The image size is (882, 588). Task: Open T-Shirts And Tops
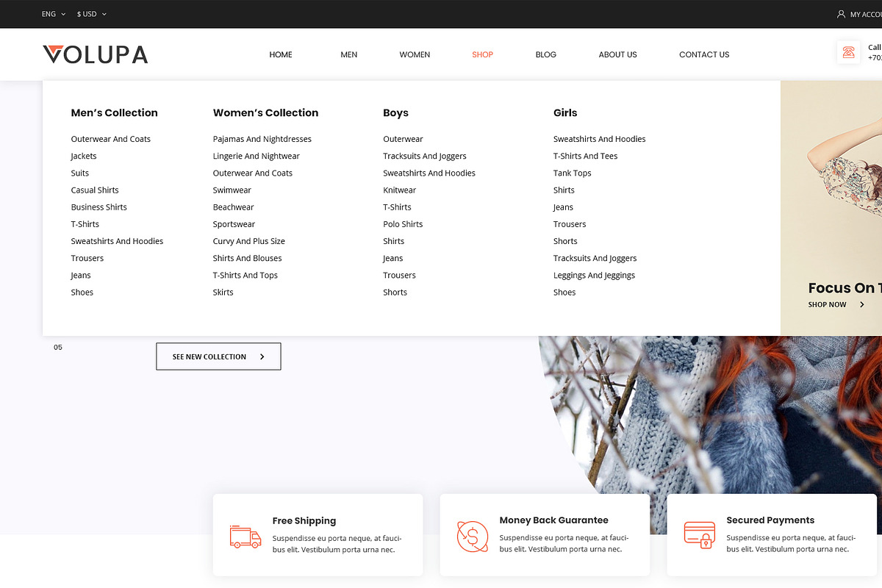tap(245, 275)
